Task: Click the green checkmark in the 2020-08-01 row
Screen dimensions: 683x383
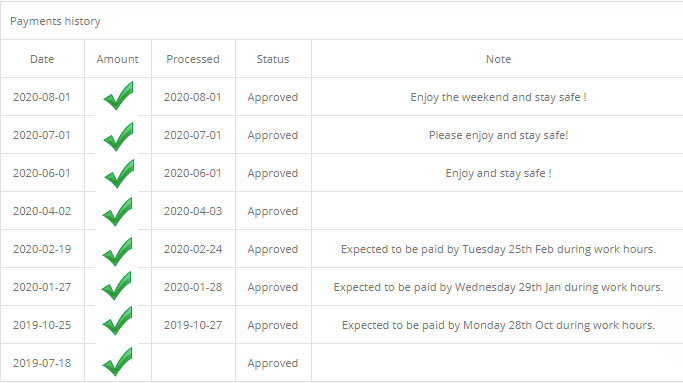Action: (118, 96)
